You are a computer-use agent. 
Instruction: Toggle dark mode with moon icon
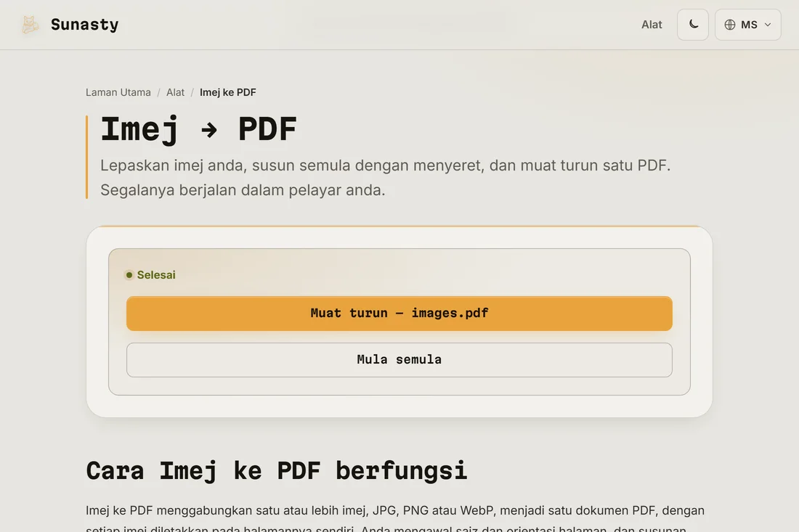pos(692,25)
